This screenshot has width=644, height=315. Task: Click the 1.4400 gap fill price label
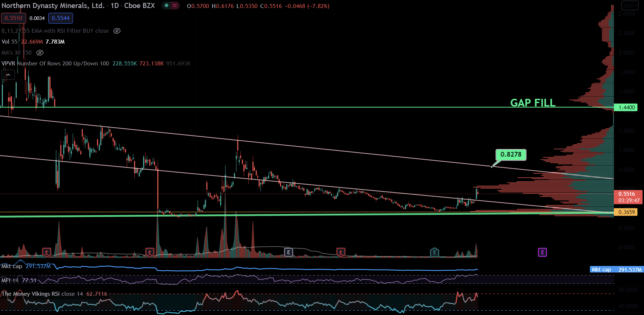627,108
